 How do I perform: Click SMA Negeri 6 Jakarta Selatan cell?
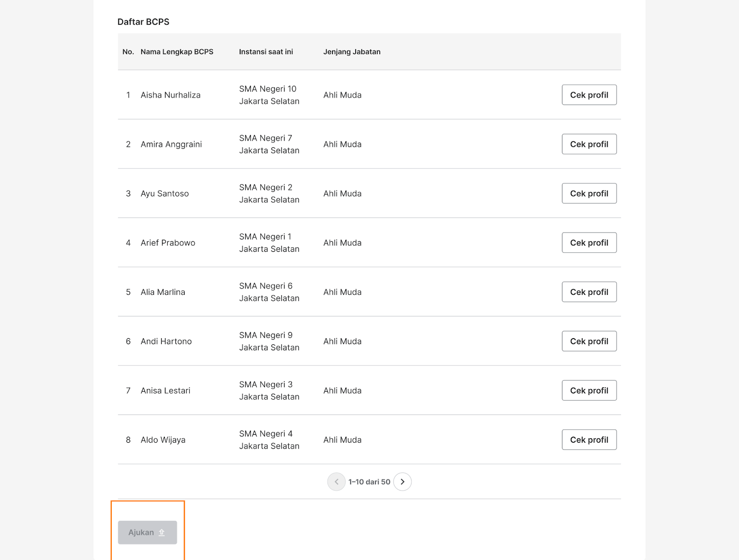pos(269,292)
